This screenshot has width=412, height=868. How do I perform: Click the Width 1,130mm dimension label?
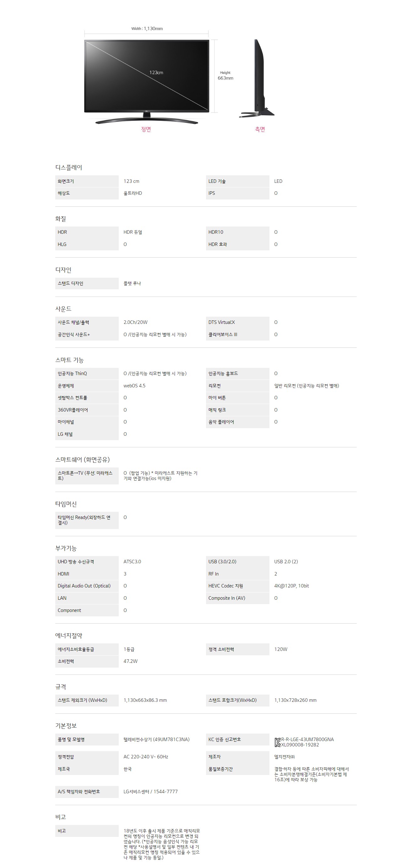[147, 29]
